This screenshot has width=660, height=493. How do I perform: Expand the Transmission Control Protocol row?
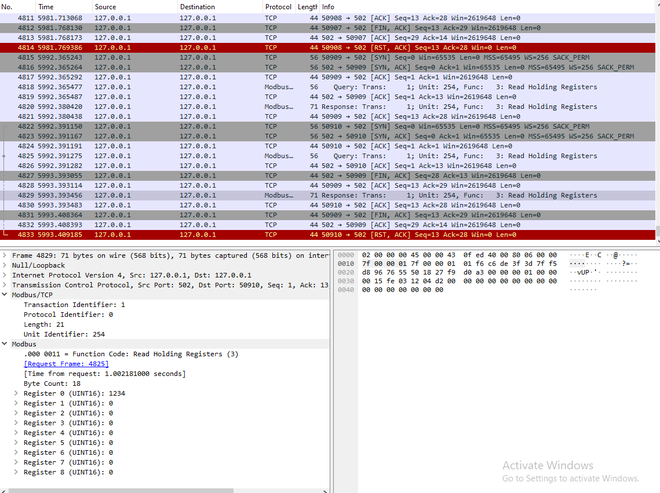click(x=5, y=285)
